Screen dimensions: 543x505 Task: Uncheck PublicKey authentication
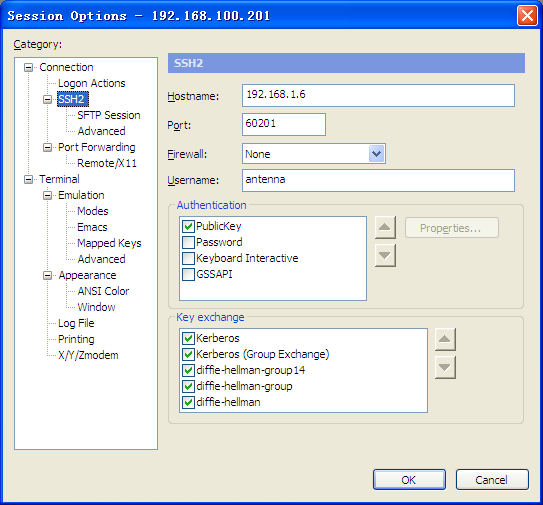(188, 227)
